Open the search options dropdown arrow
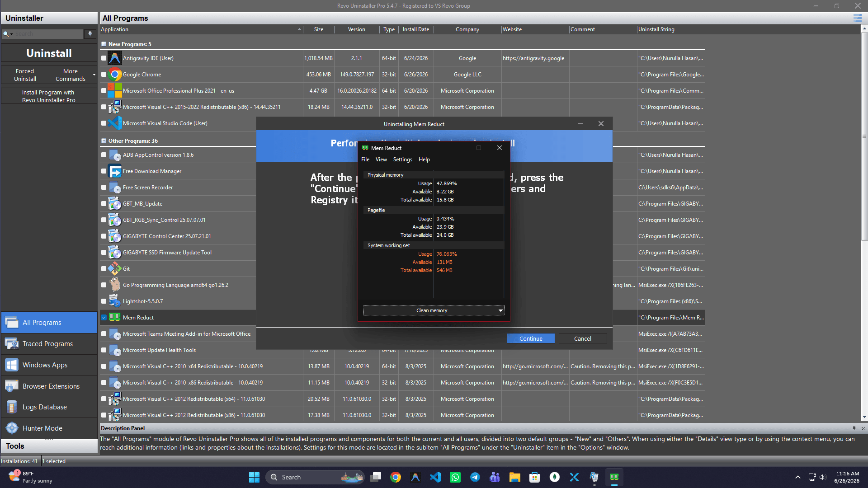 pyautogui.click(x=12, y=34)
